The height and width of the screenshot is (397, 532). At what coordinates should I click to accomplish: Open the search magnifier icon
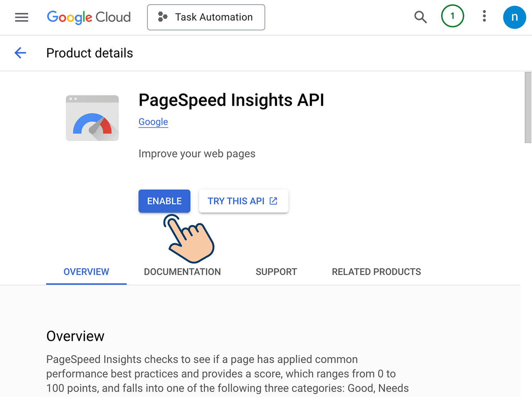coord(420,17)
